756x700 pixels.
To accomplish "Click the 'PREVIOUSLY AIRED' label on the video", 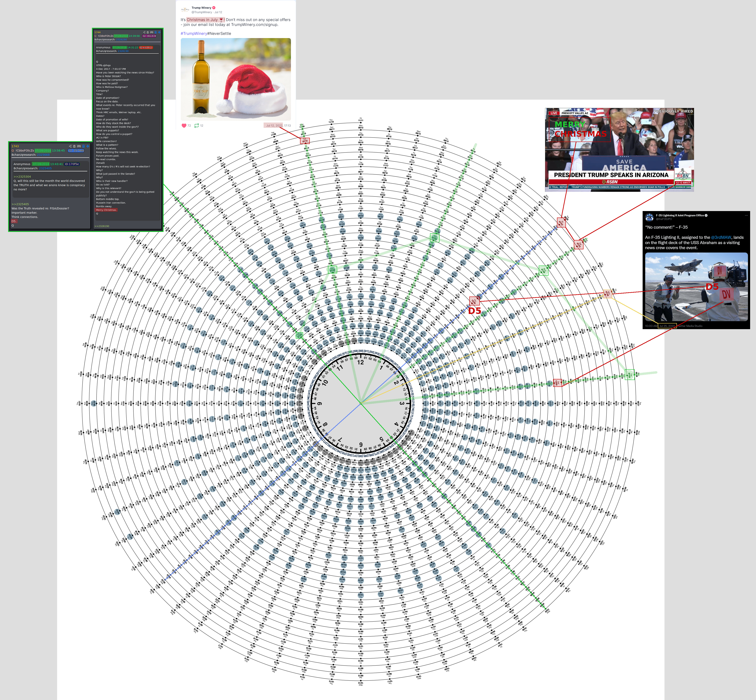I will [x=673, y=111].
